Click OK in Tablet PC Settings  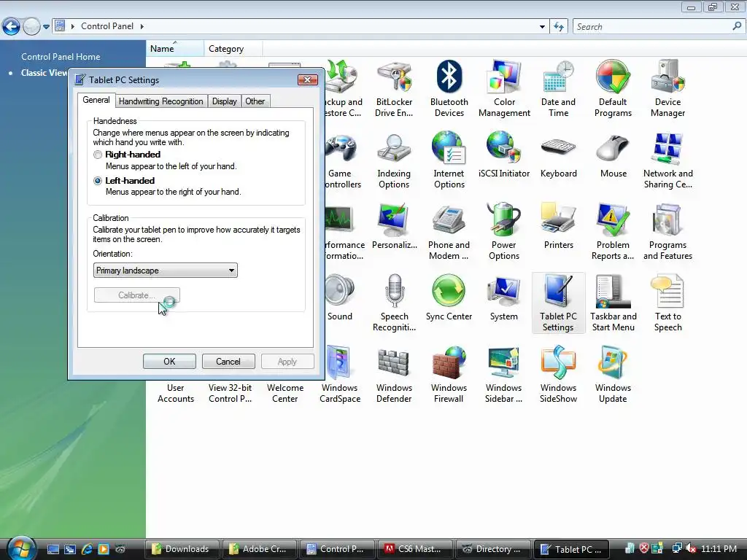169,362
